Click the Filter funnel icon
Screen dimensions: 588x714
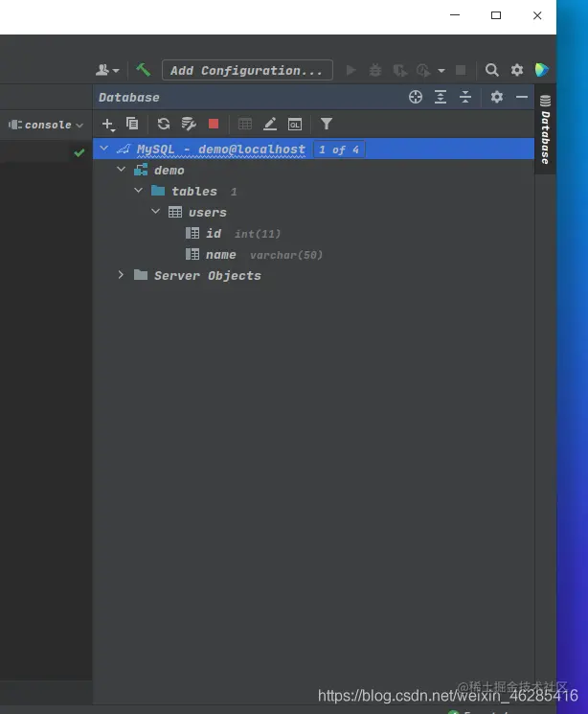pyautogui.click(x=327, y=124)
